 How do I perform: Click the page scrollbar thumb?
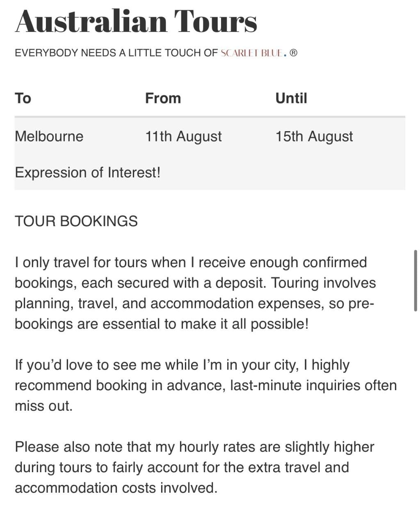click(x=416, y=280)
